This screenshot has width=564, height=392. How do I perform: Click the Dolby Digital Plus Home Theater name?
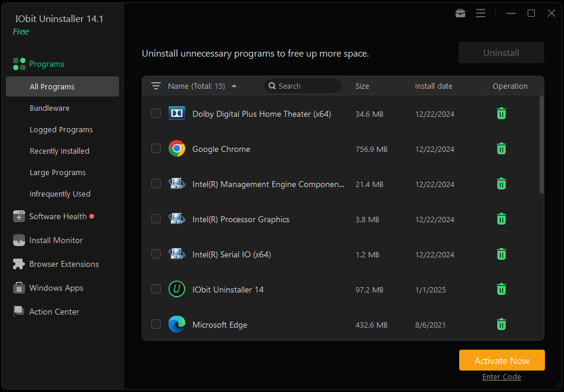coord(261,114)
